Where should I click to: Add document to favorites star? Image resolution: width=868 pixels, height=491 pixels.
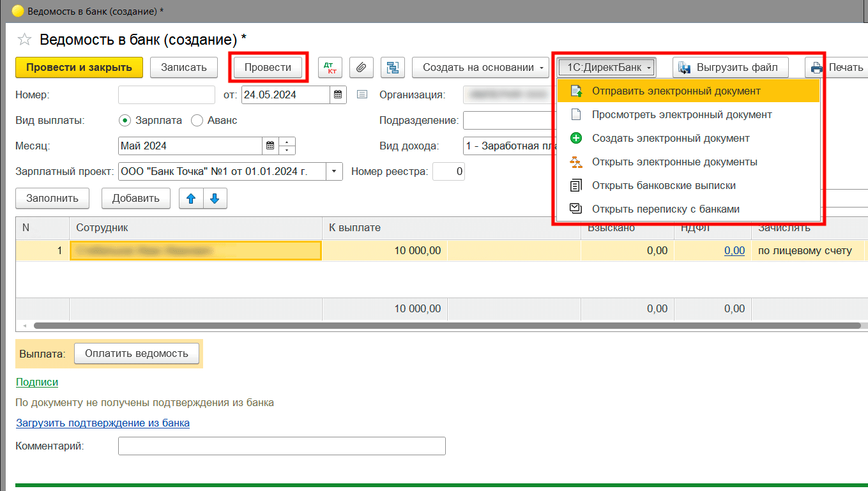coord(24,40)
